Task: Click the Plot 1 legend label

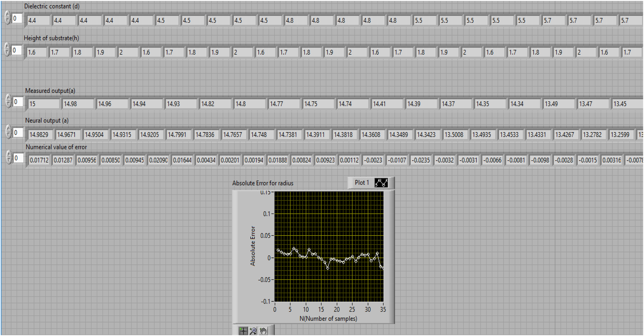Action: (x=362, y=183)
